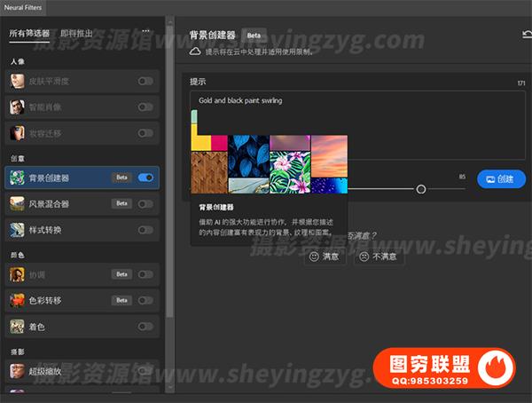This screenshot has width=532, height=403.
Task: Click the Makeup Transfer (妆容迁移) filter icon
Action: pyautogui.click(x=17, y=133)
